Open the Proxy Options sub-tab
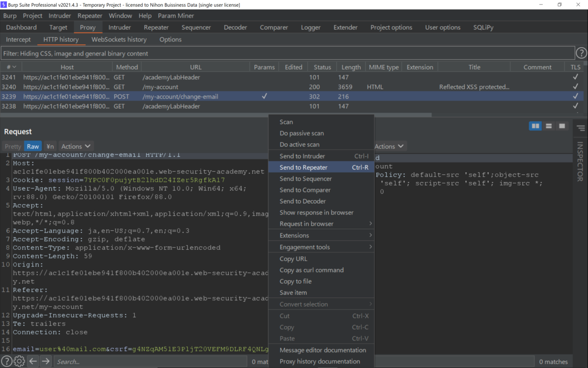Viewport: 588px width, 368px height. (x=171, y=39)
